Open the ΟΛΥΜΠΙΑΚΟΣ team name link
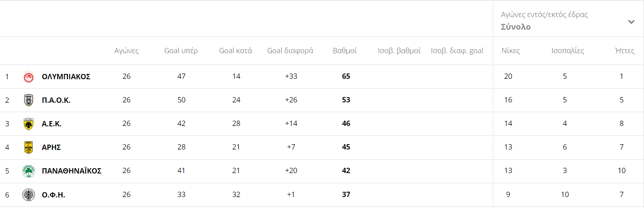The height and width of the screenshot is (208, 644). pos(66,77)
